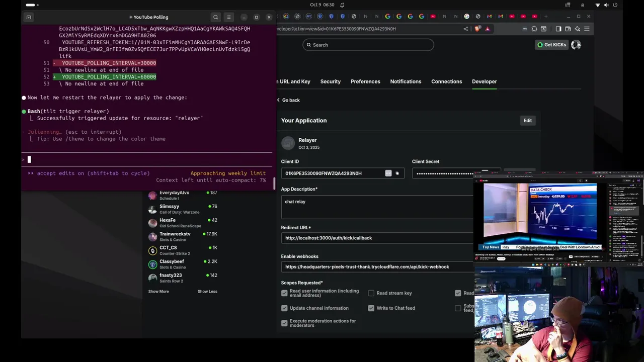The height and width of the screenshot is (362, 644).
Task: Open new browser tab plus button
Action: 546,17
